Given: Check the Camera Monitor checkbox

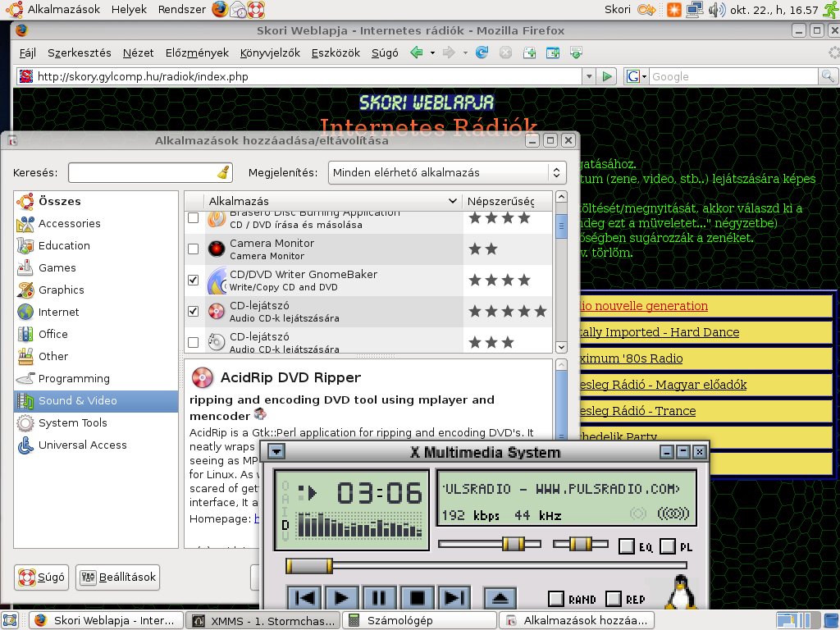Looking at the screenshot, I should tap(194, 249).
